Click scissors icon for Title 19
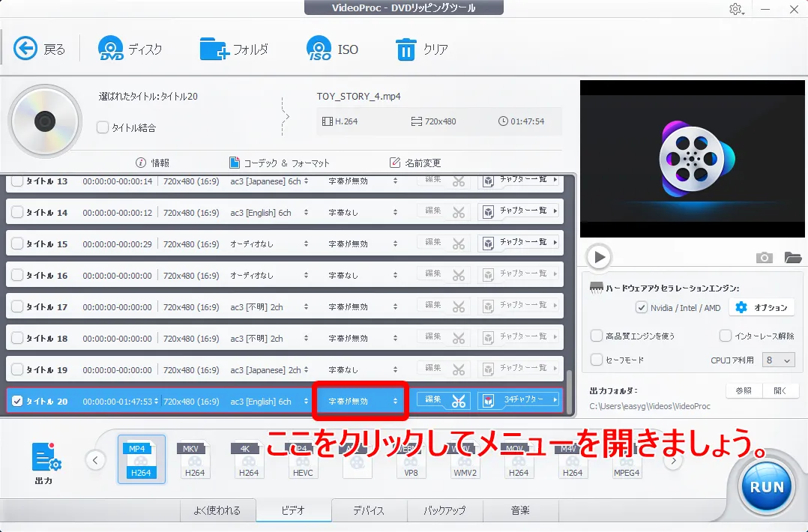Screen dimensions: 808x532 pos(459,369)
